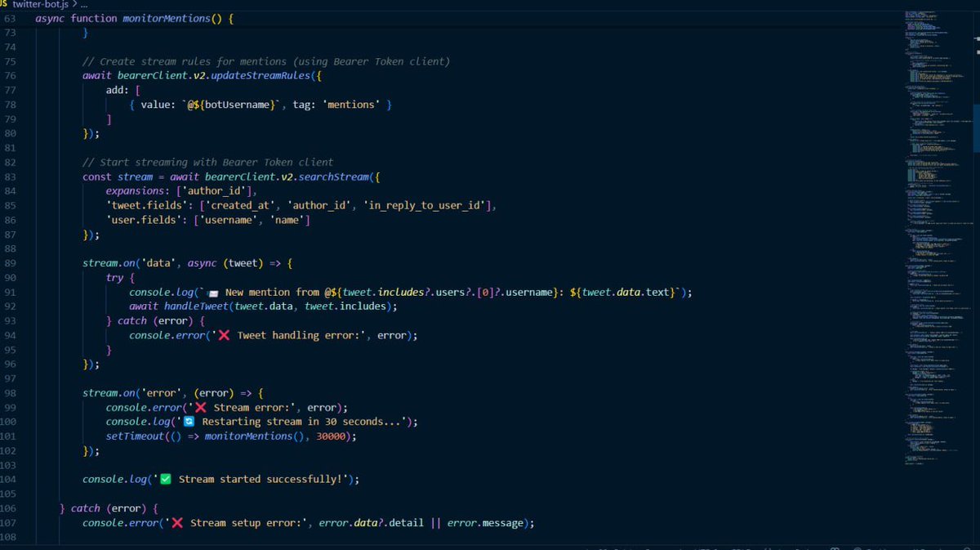Click 'Restarting stream in 30 seconds...' string
Image resolution: width=980 pixels, height=550 pixels.
click(290, 422)
